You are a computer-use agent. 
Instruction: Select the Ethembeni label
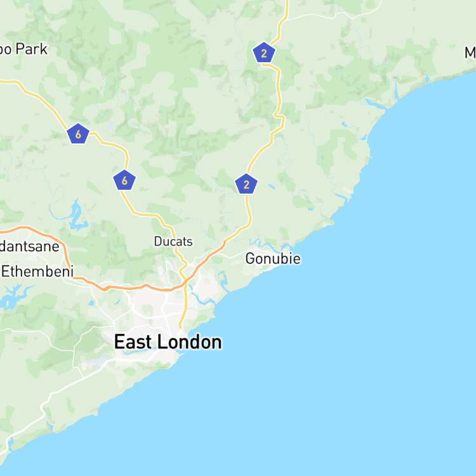tap(37, 272)
